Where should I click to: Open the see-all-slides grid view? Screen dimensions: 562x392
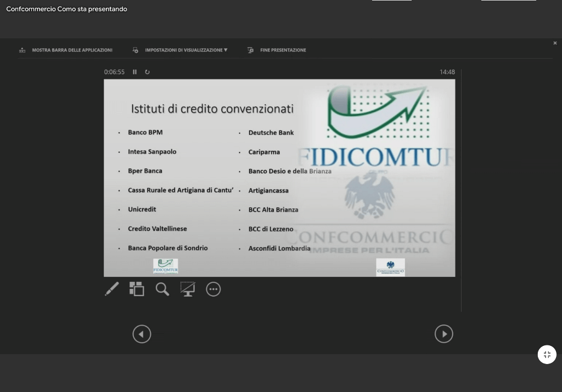(x=137, y=289)
